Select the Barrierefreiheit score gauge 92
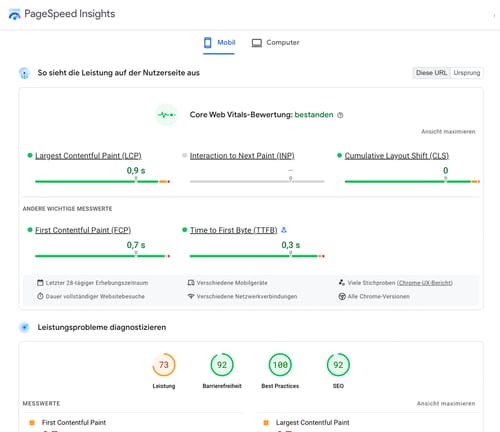 pyautogui.click(x=222, y=365)
